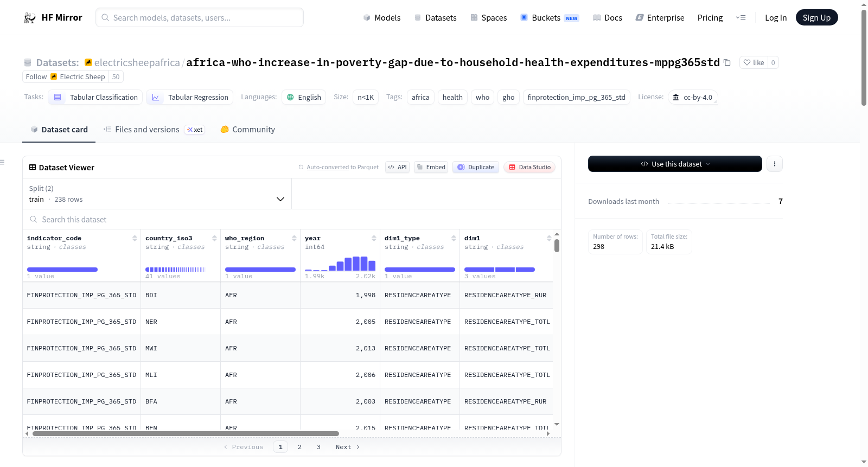Open the Community tab

pyautogui.click(x=247, y=130)
